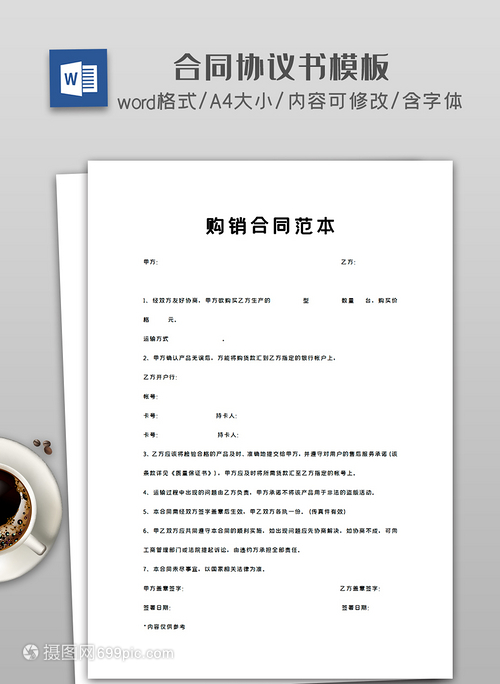Select the heading 合同协议书模板
This screenshot has width=500, height=684.
tap(281, 67)
